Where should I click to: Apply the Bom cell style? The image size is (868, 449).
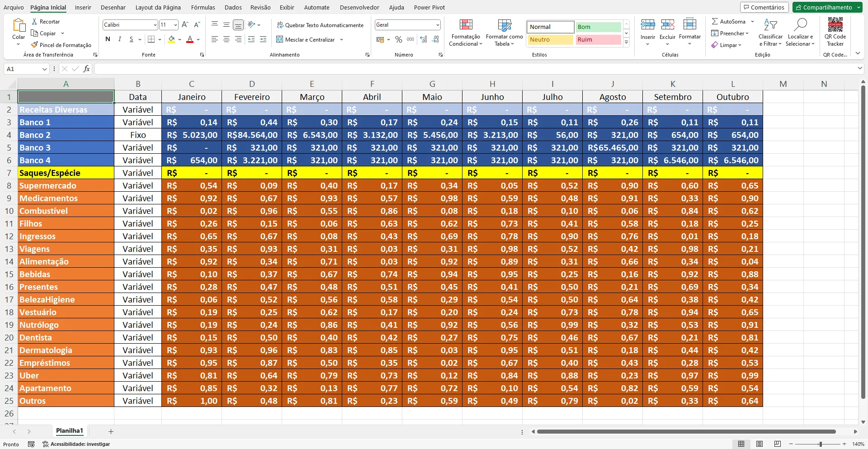598,27
